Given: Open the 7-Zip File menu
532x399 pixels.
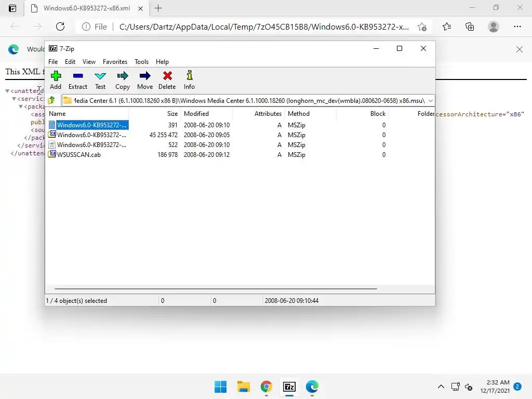Looking at the screenshot, I should tap(53, 62).
